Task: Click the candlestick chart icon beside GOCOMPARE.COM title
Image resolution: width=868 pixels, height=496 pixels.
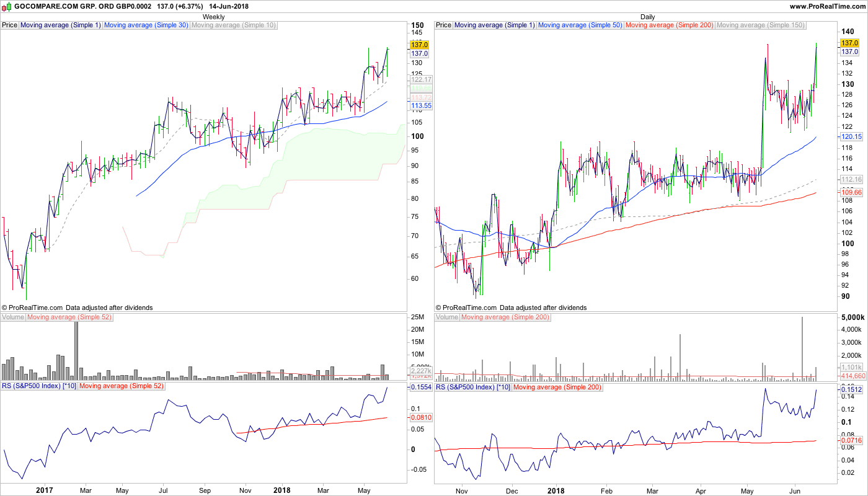Action: [7, 6]
